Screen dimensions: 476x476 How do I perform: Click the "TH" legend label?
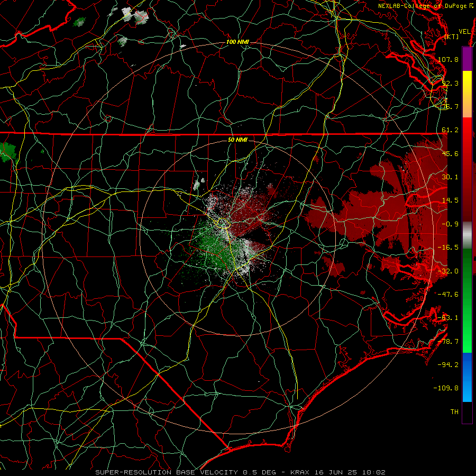[454, 412]
